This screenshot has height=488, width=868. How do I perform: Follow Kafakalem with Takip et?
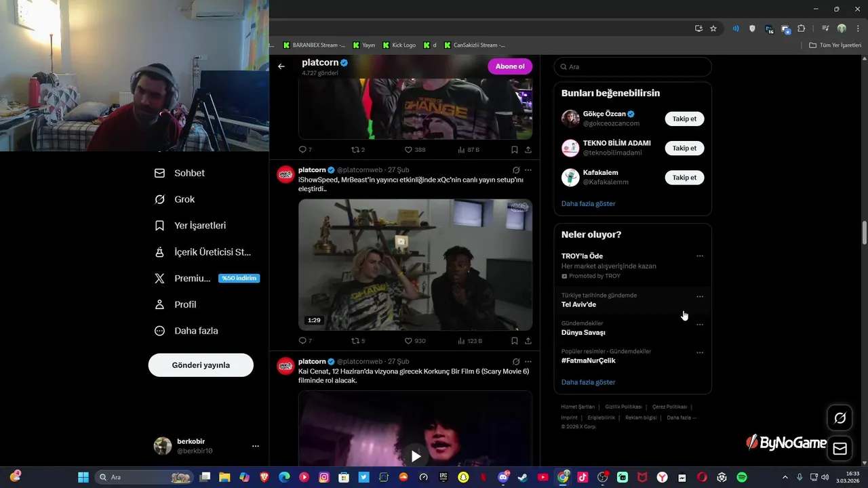pyautogui.click(x=684, y=178)
